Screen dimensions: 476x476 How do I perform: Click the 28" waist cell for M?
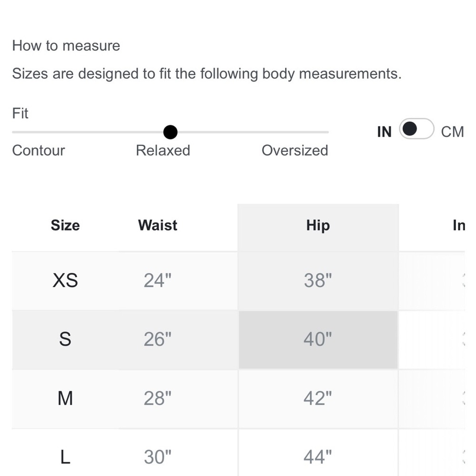tap(158, 398)
